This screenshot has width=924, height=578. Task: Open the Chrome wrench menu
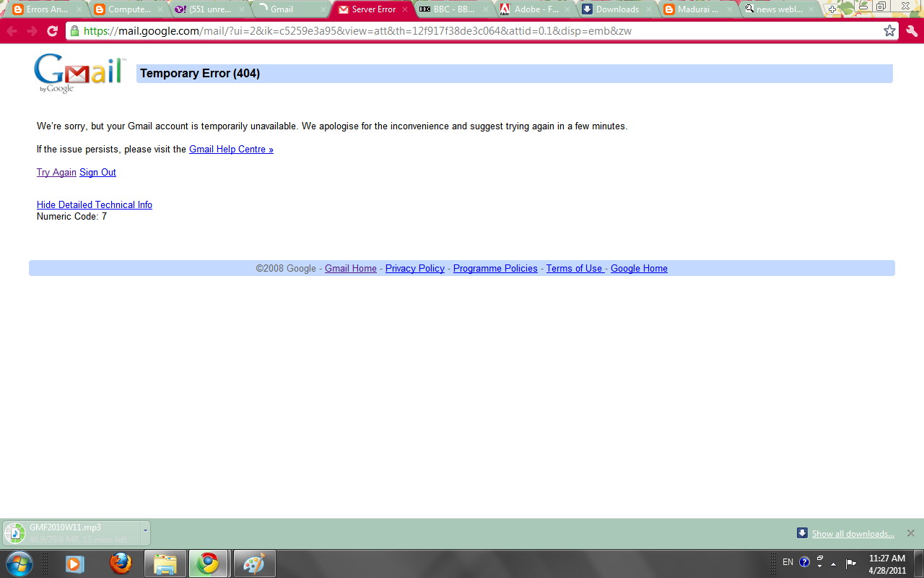[912, 31]
